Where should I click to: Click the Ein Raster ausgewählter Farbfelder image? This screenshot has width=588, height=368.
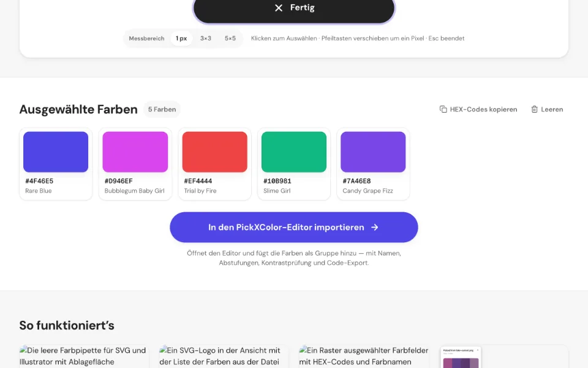(x=364, y=356)
